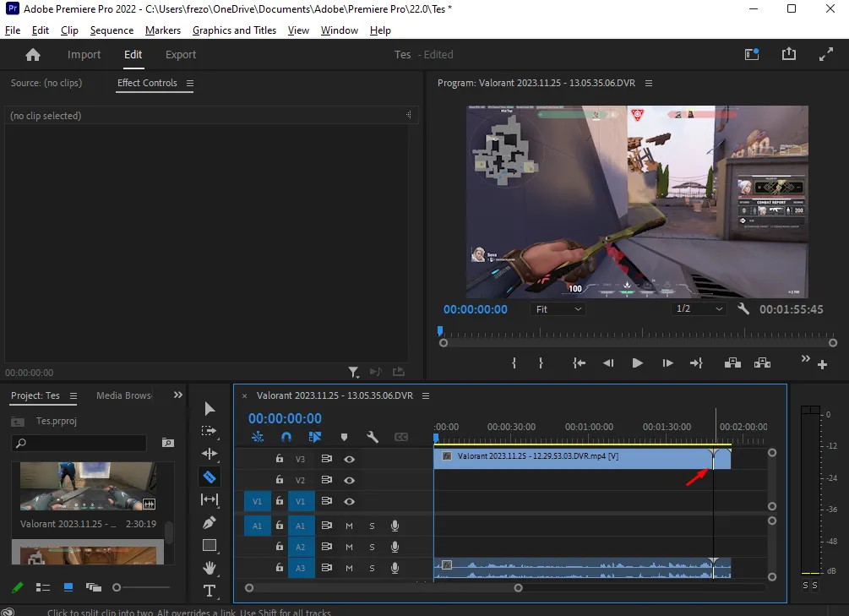Select the Pen tool
The height and width of the screenshot is (616, 849).
pyautogui.click(x=210, y=522)
